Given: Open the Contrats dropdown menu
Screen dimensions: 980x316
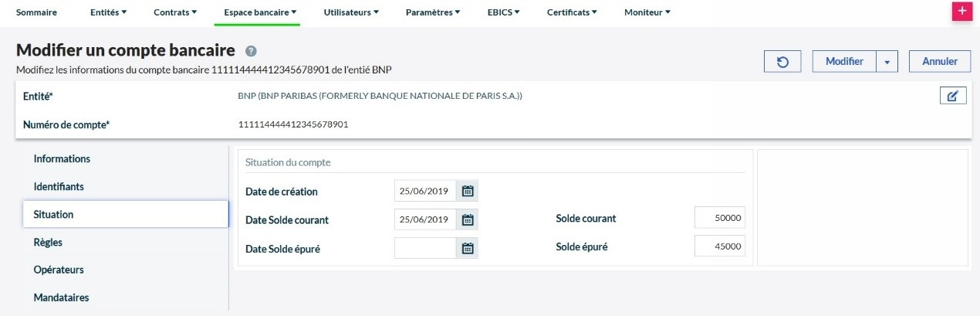Looking at the screenshot, I should (175, 12).
